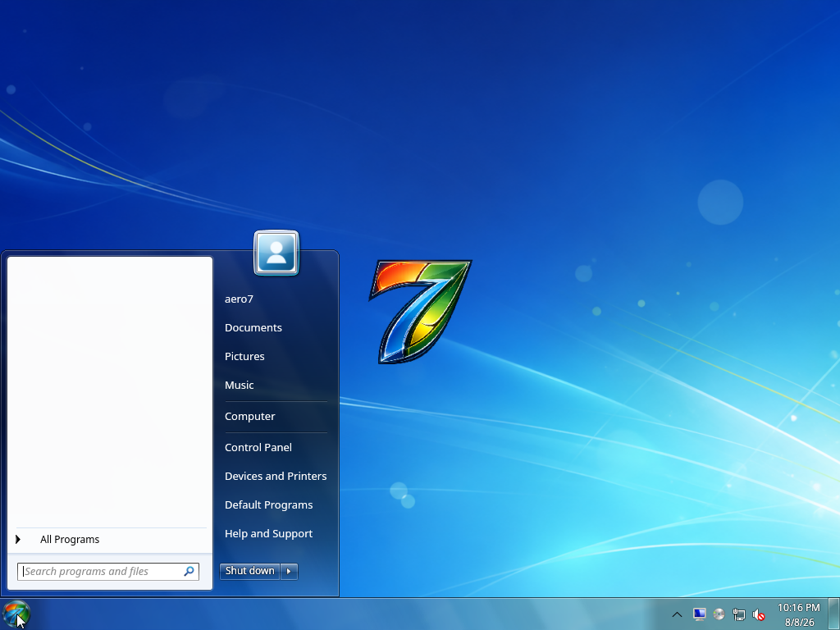Open Help and Support
Screen dimensions: 840x630
(269, 533)
